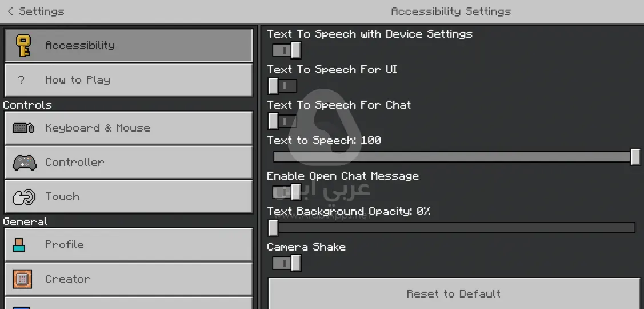Click the Accessibility key icon
The height and width of the screenshot is (309, 644).
coord(23,46)
